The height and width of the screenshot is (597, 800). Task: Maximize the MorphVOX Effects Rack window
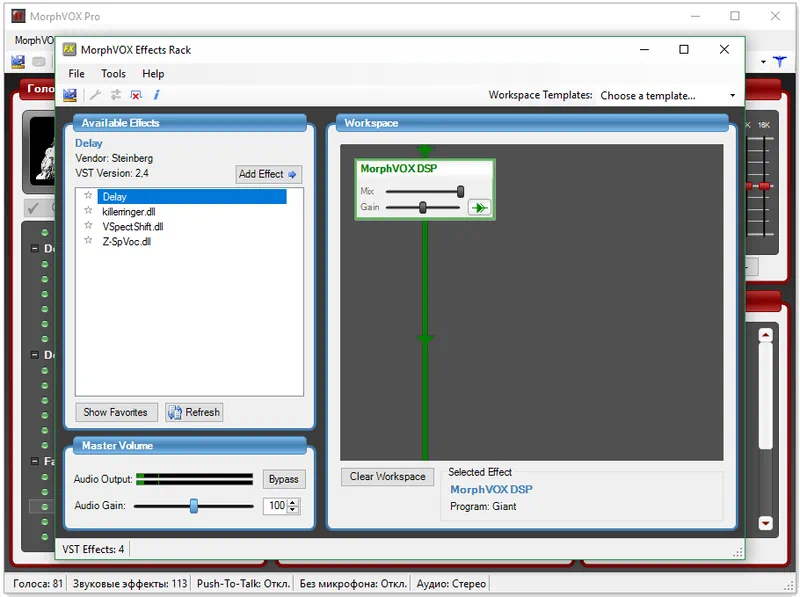pyautogui.click(x=684, y=49)
